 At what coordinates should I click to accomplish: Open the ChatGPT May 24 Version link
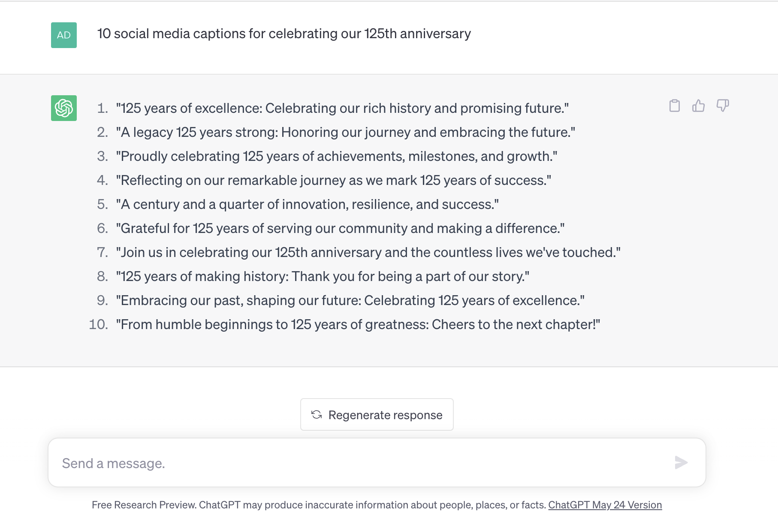[x=605, y=505]
